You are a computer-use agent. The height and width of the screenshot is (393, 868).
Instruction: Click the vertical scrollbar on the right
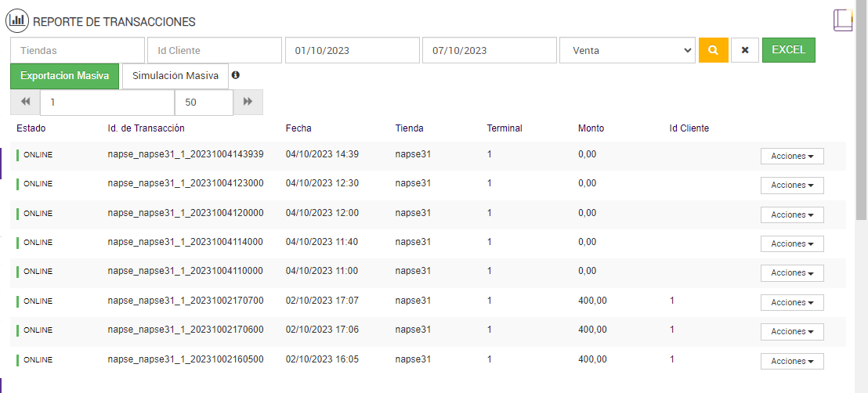862,196
